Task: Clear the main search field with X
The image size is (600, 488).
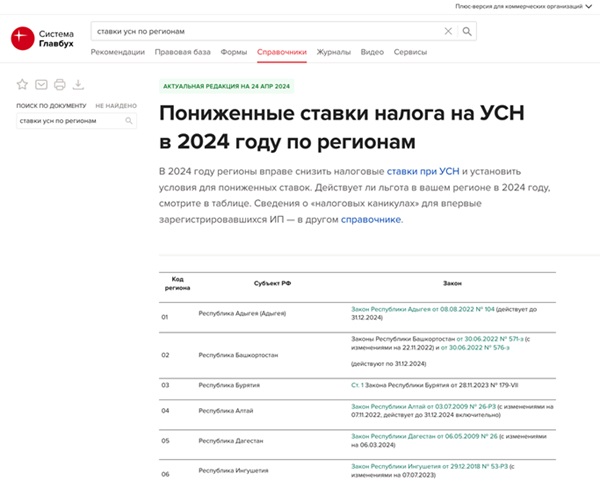Action: coord(448,32)
